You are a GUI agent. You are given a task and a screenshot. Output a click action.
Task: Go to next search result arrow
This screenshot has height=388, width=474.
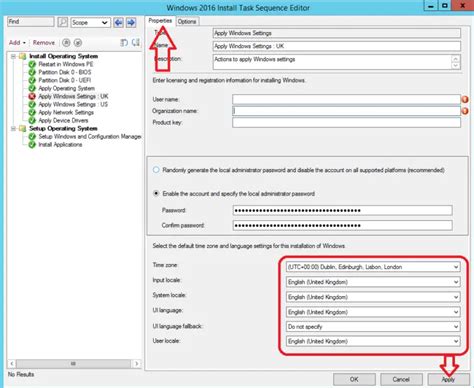coord(131,22)
